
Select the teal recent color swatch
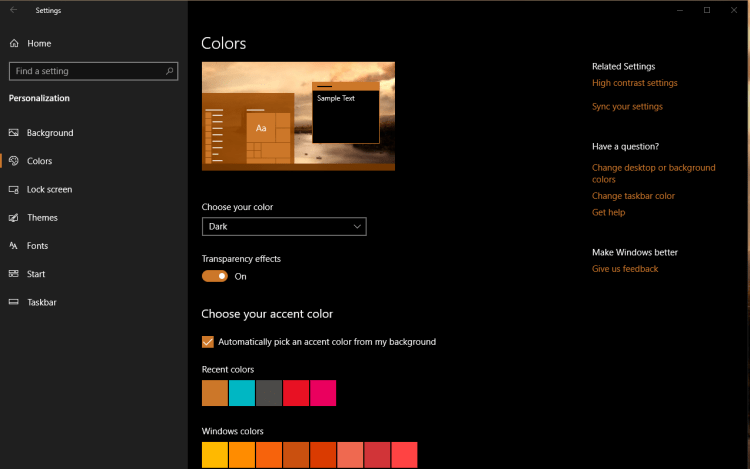tap(242, 393)
